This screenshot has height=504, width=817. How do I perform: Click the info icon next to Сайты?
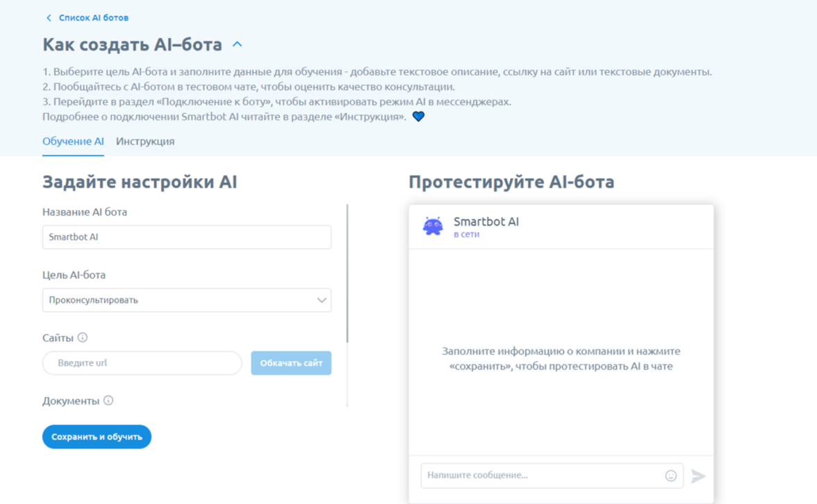pyautogui.click(x=83, y=338)
